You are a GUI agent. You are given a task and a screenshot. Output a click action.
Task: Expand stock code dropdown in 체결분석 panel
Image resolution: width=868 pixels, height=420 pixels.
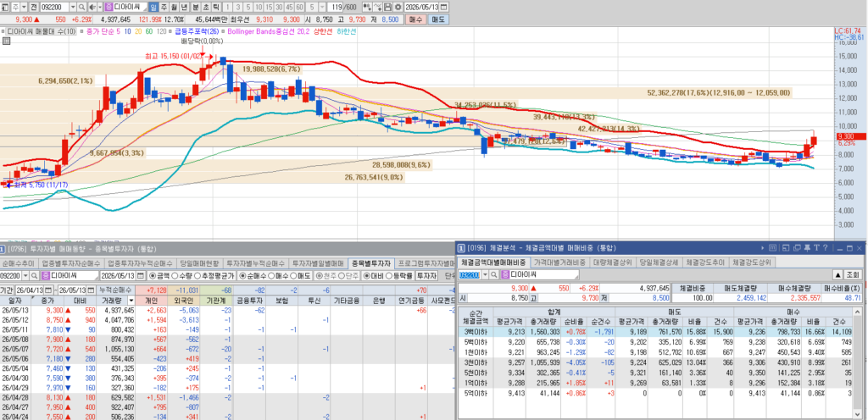(x=486, y=274)
